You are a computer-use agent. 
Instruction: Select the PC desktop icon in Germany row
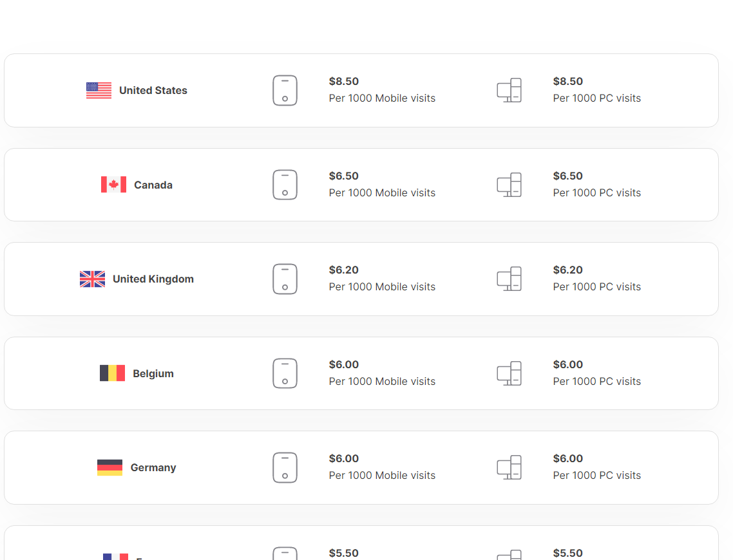click(x=509, y=467)
